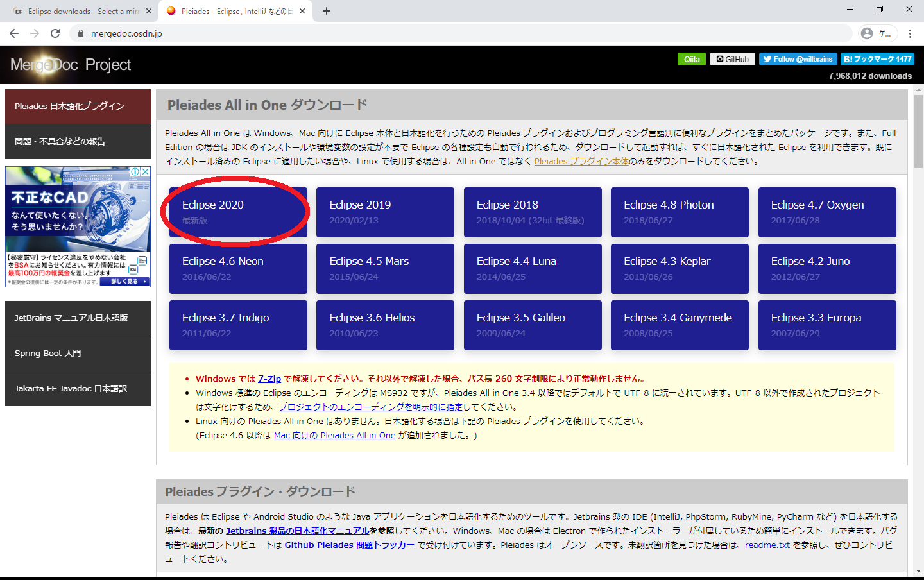Go back to previous page
Image resolution: width=924 pixels, height=580 pixels.
point(14,33)
